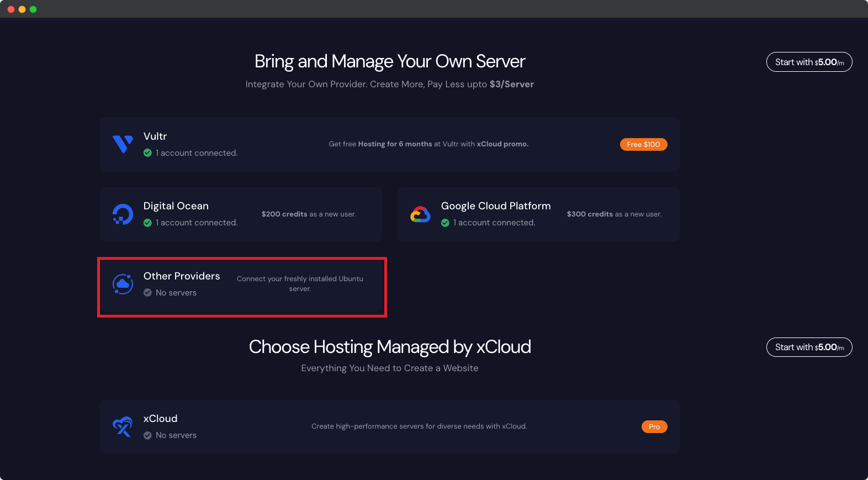This screenshot has width=868, height=480.
Task: Click green checkmark under Digital Ocean title
Action: click(x=147, y=223)
